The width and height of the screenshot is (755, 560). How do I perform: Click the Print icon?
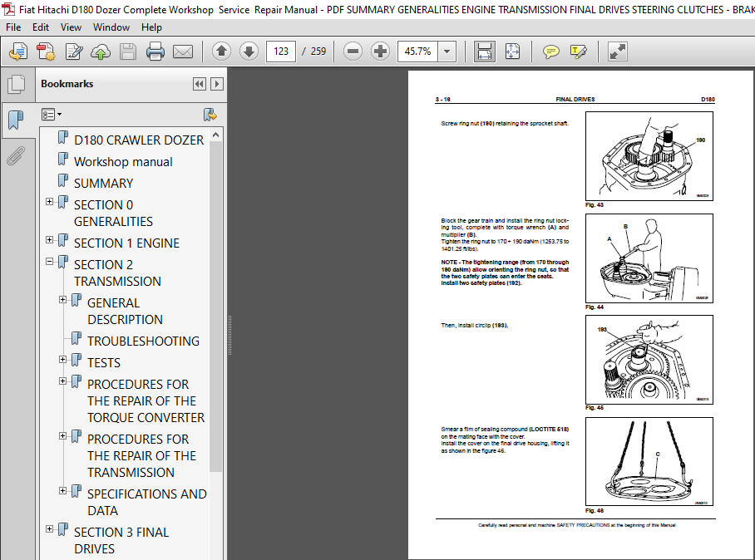click(155, 52)
